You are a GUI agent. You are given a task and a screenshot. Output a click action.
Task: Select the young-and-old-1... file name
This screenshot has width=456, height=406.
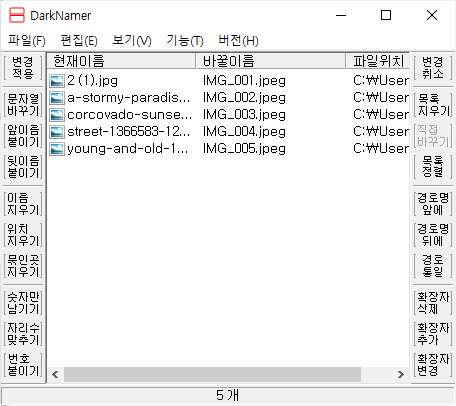128,149
